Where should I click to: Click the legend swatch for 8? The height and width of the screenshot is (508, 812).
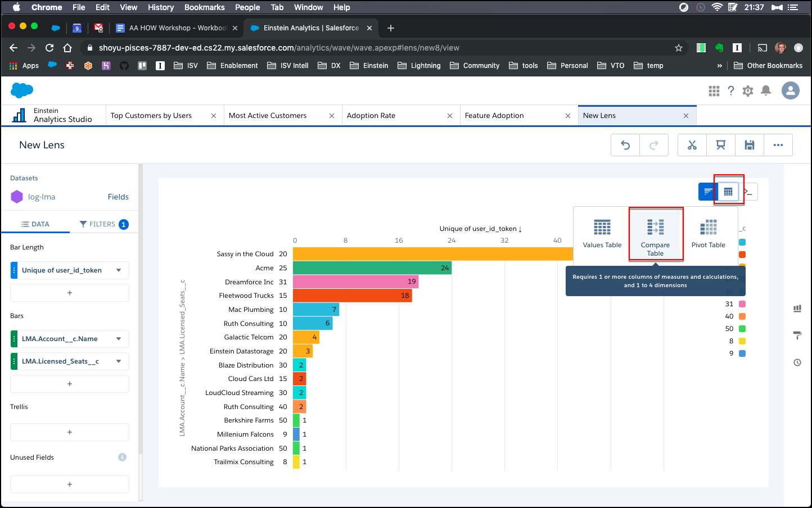click(742, 341)
